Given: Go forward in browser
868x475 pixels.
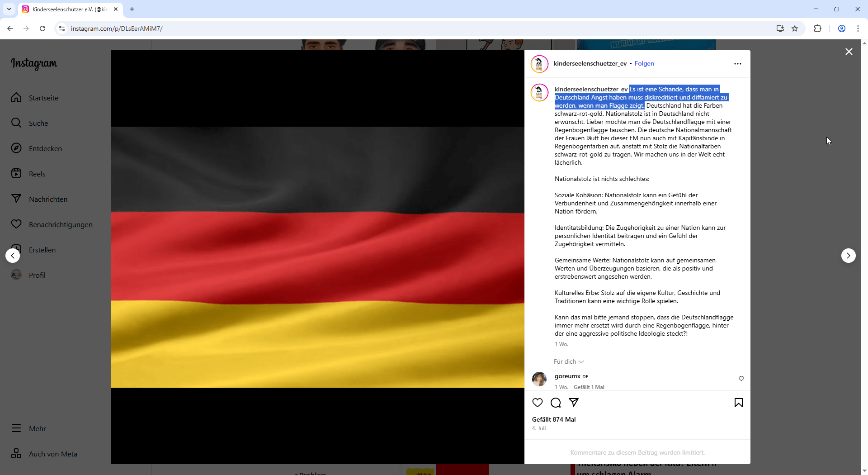Looking at the screenshot, I should pos(26,28).
